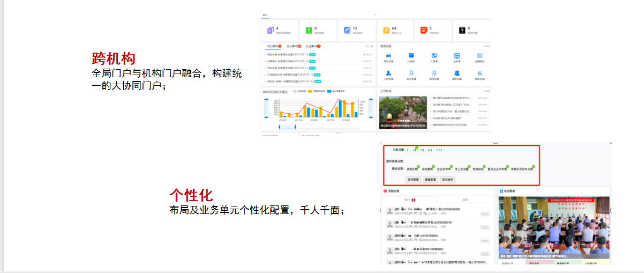Select layout option 1:1:1
644x273 pixels.
tap(439, 150)
